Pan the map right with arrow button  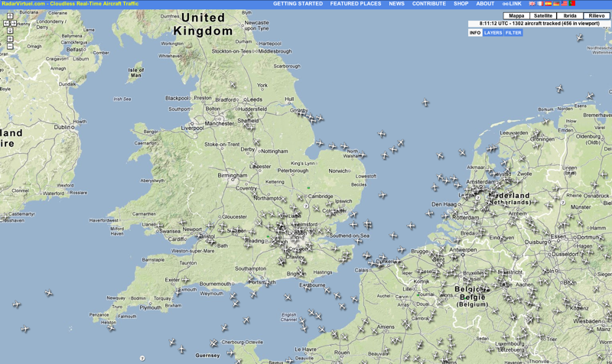[14, 24]
